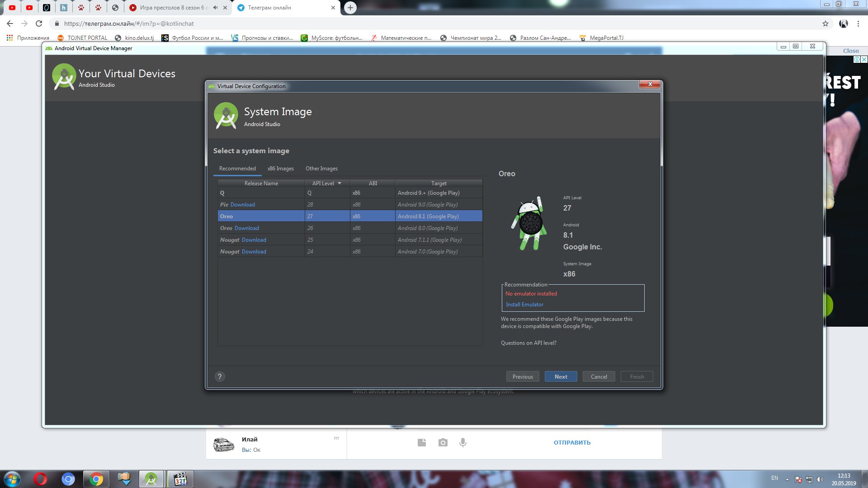Open the kino.delux.tj bookmark

click(134, 38)
